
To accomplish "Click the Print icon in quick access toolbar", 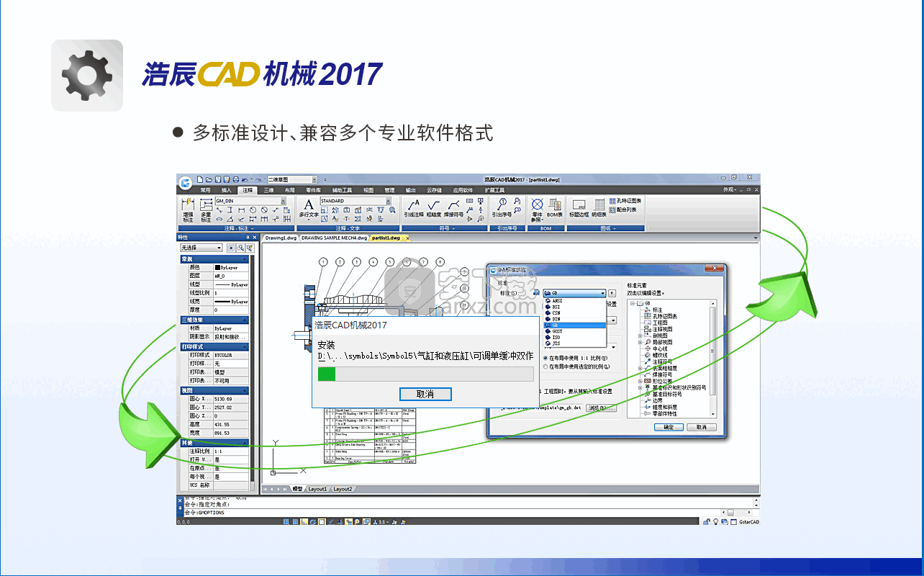I will 235,179.
